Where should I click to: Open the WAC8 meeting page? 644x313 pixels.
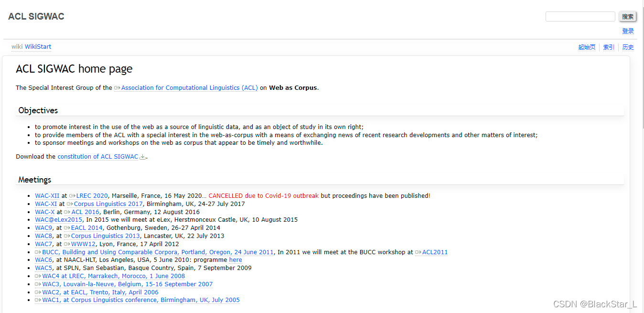pos(43,236)
